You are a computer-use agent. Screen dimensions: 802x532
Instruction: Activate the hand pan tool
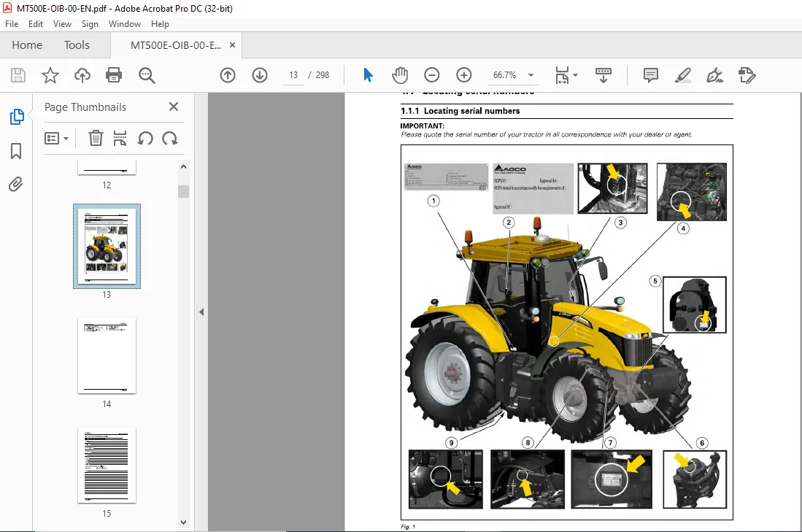(399, 75)
